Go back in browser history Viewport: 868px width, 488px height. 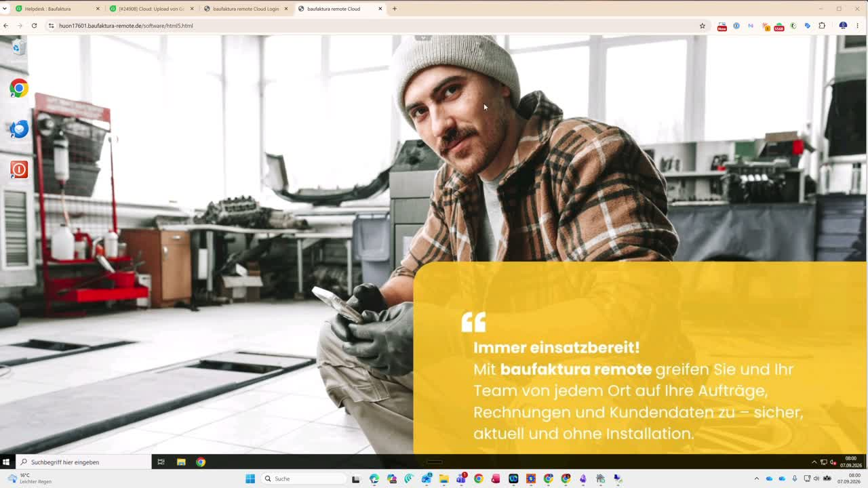(6, 26)
